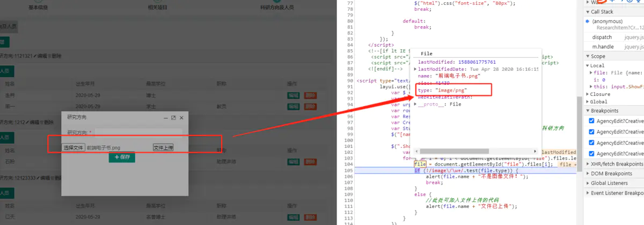Open ResearchItem?Cr source link in Call Stack
The image size is (644, 225).
(620, 27)
